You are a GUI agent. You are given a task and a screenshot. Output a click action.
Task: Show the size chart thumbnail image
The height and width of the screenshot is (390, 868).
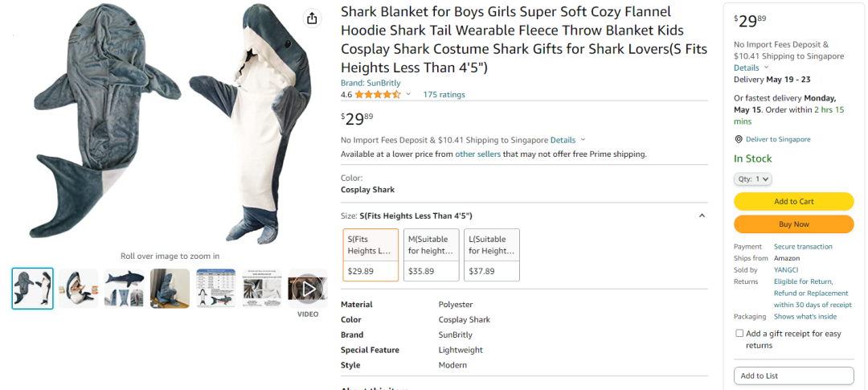click(x=216, y=288)
